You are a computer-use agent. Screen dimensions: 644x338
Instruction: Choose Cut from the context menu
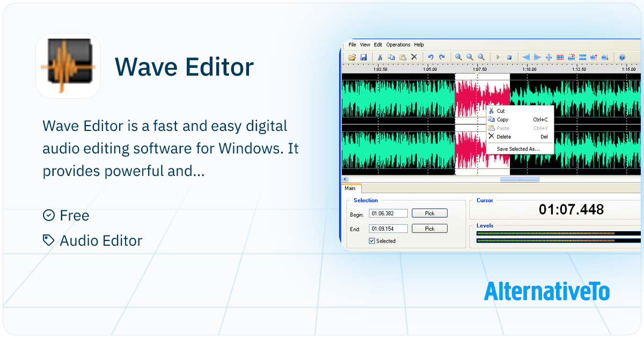pyautogui.click(x=519, y=111)
